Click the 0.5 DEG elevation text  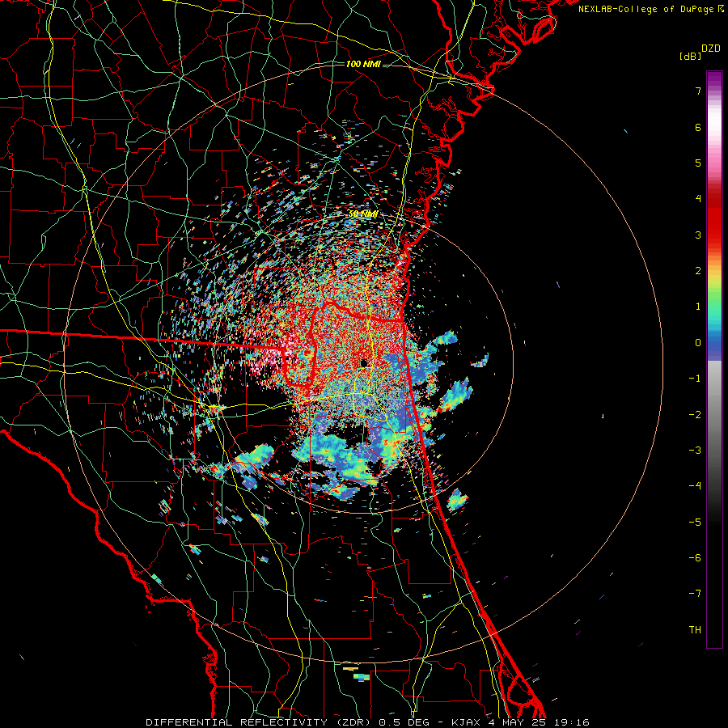(x=405, y=722)
